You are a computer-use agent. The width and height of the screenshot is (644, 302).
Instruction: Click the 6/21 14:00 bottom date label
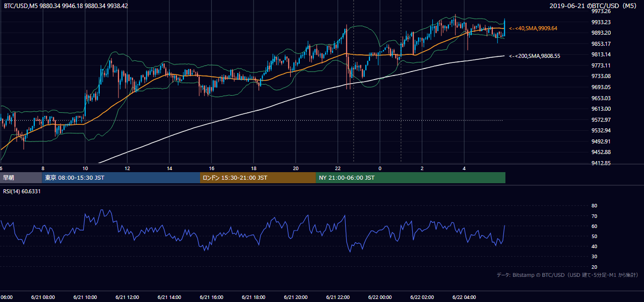[170, 297]
